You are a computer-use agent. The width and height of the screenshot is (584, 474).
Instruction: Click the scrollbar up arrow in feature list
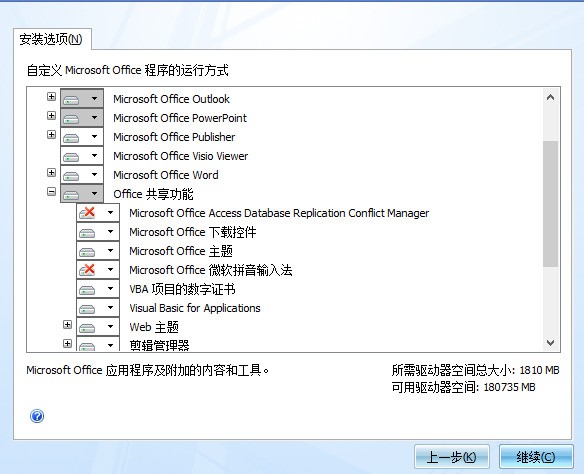coord(550,98)
